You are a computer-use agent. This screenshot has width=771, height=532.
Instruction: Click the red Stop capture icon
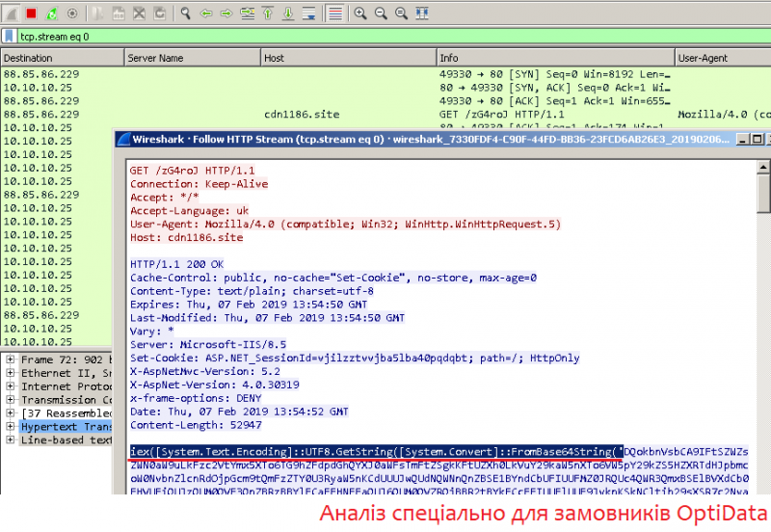pyautogui.click(x=31, y=13)
